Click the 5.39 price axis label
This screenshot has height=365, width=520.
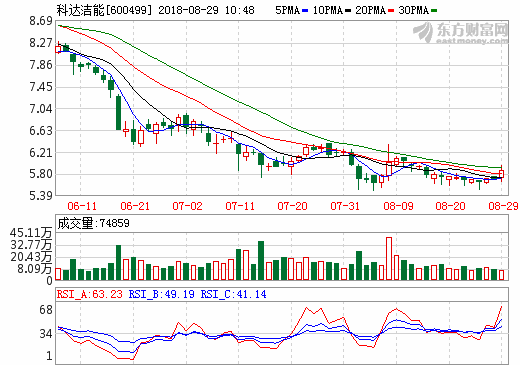coord(41,196)
